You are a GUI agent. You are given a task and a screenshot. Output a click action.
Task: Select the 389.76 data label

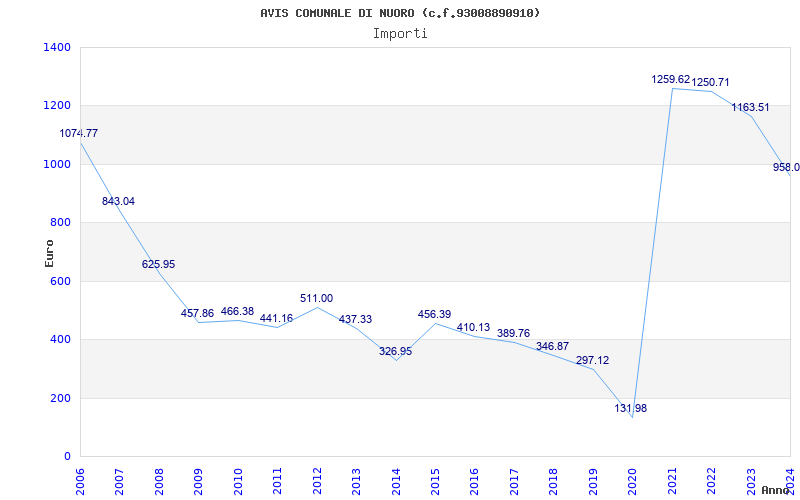coord(514,333)
